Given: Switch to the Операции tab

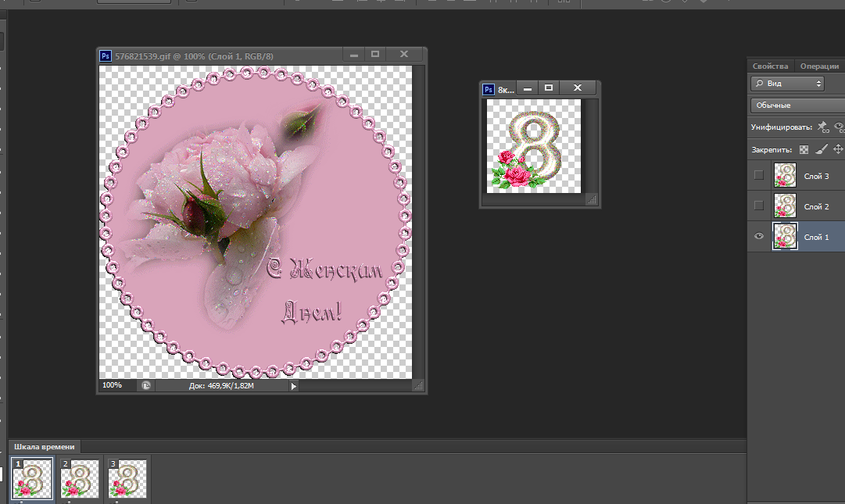Looking at the screenshot, I should click(x=818, y=66).
